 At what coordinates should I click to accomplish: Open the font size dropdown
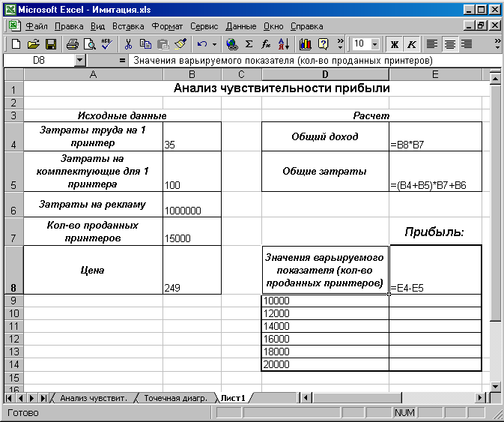tap(374, 44)
